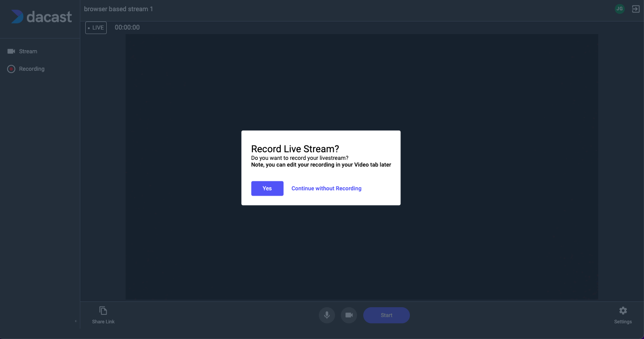This screenshot has width=644, height=339.
Task: Click the title 'browser based stream 1'
Action: (x=118, y=9)
